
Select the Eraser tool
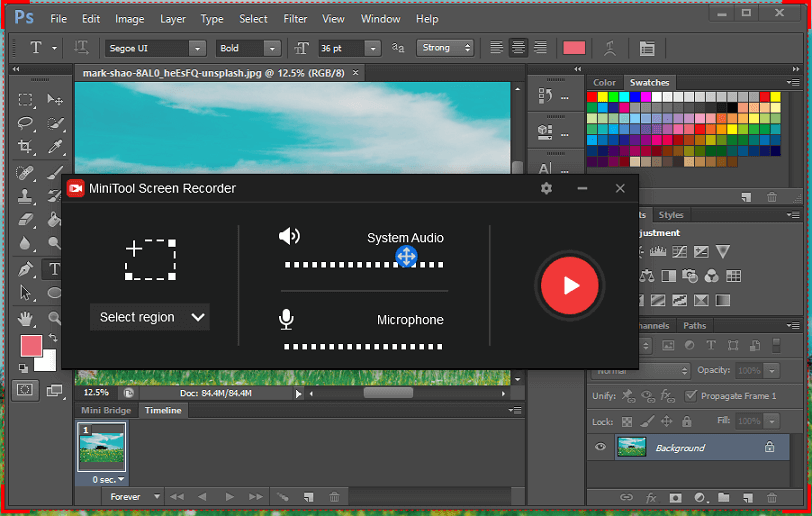pos(25,220)
